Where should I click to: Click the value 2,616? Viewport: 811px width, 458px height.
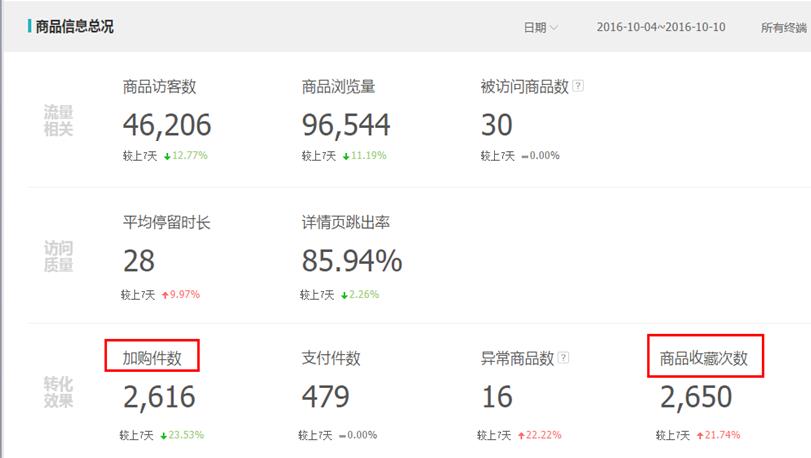[159, 397]
